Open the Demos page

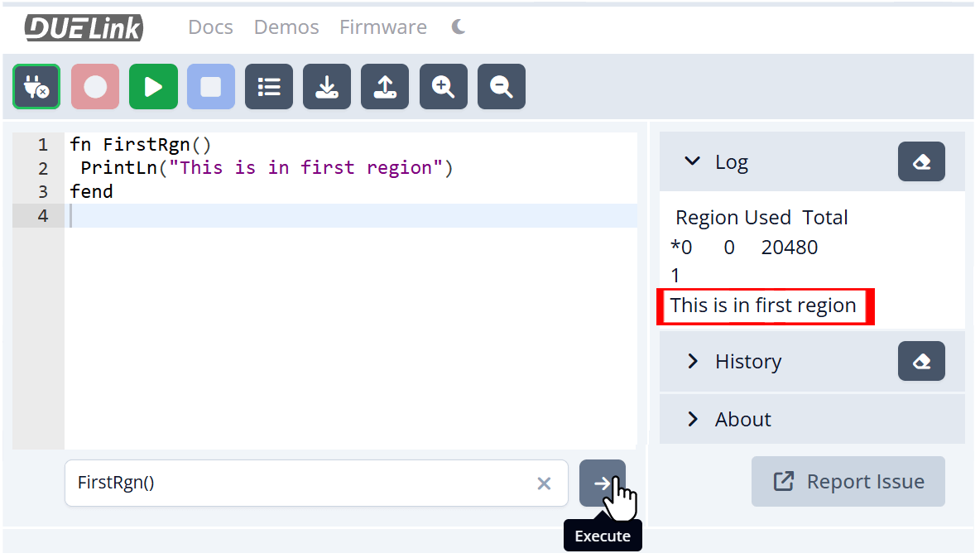(x=286, y=27)
